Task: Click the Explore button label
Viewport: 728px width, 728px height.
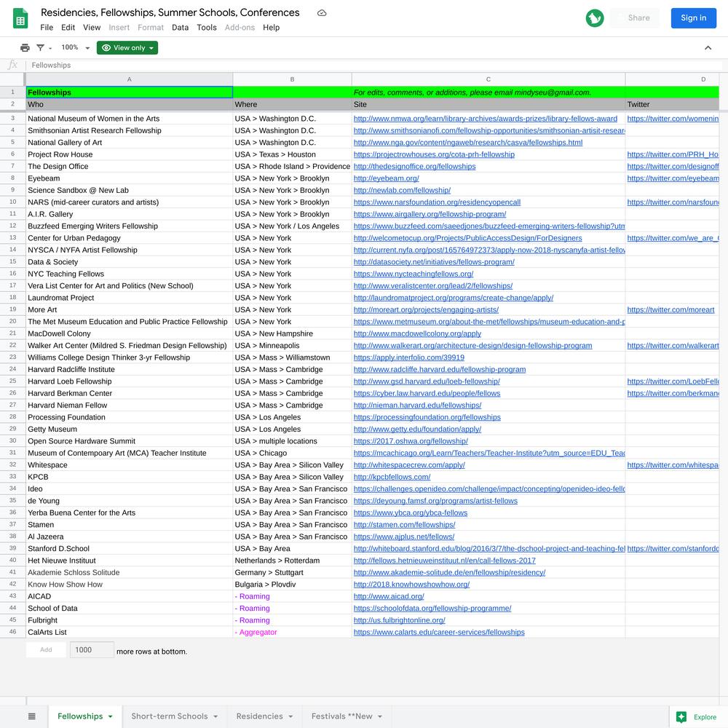Action: point(705,717)
